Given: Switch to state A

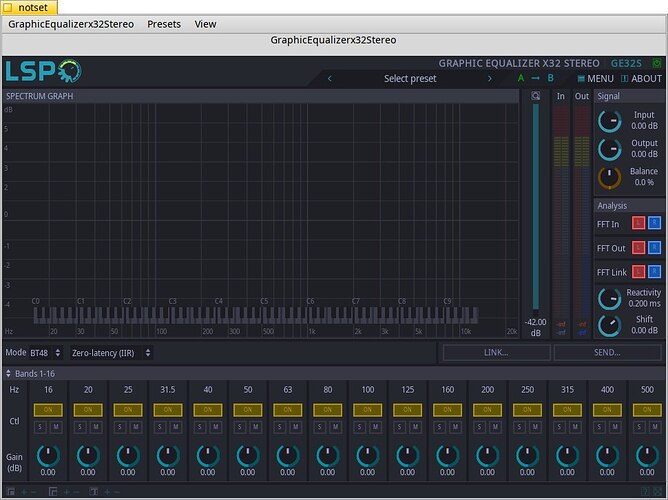Looking at the screenshot, I should [521, 78].
